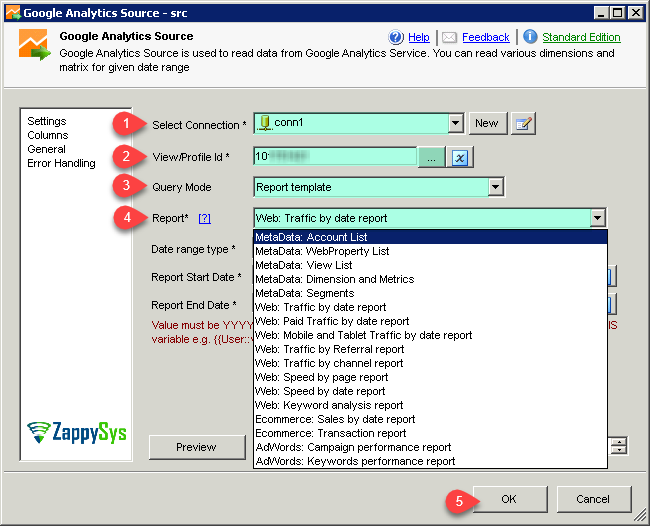The image size is (650, 526).
Task: Select Web: Mobile and Tablet Traffic report
Action: pos(430,335)
